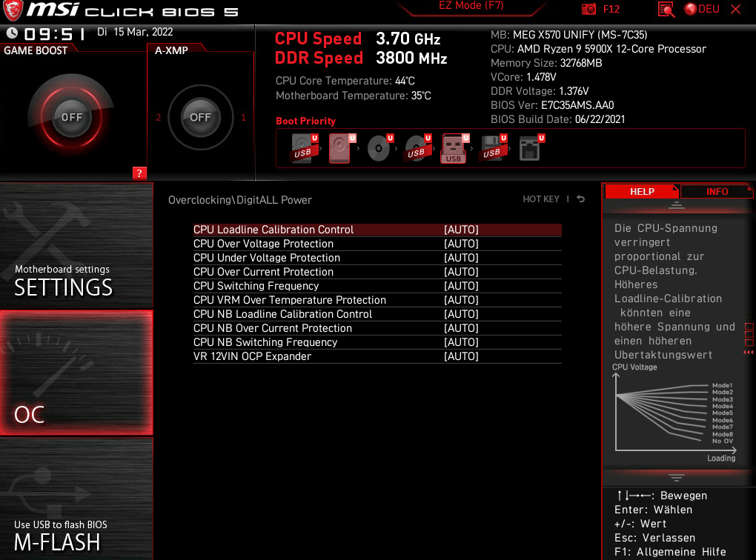Collapse key guide using bottom handle

tap(677, 478)
